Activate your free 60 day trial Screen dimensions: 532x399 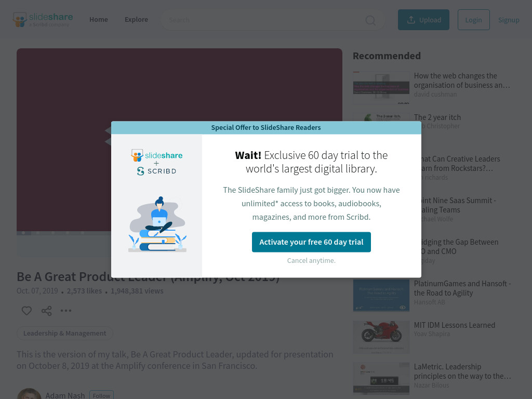[311, 242]
